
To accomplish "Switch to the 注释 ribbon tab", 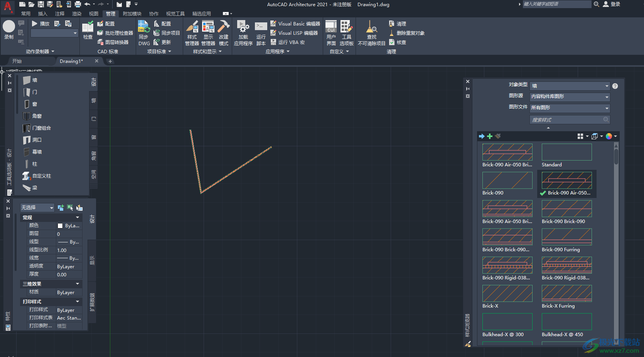I will point(60,14).
